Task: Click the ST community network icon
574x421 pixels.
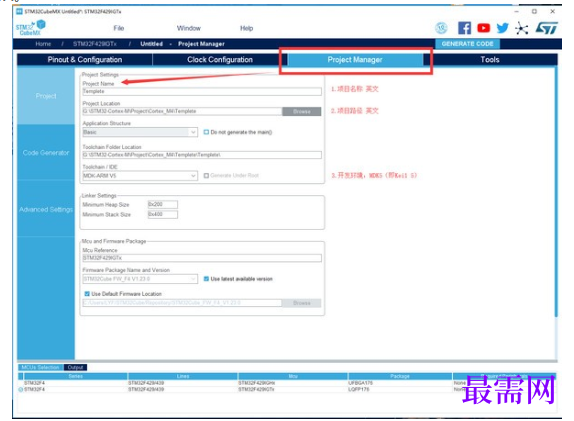Action: (521, 28)
